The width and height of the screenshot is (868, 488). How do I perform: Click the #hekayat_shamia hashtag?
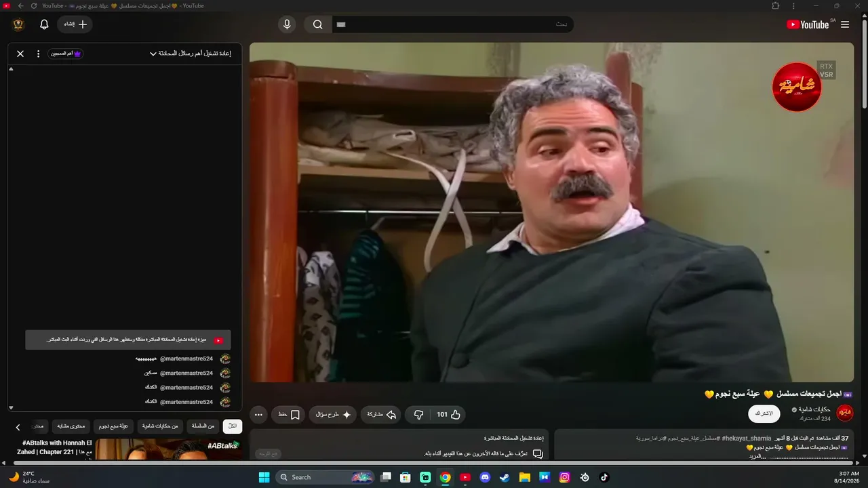(746, 439)
